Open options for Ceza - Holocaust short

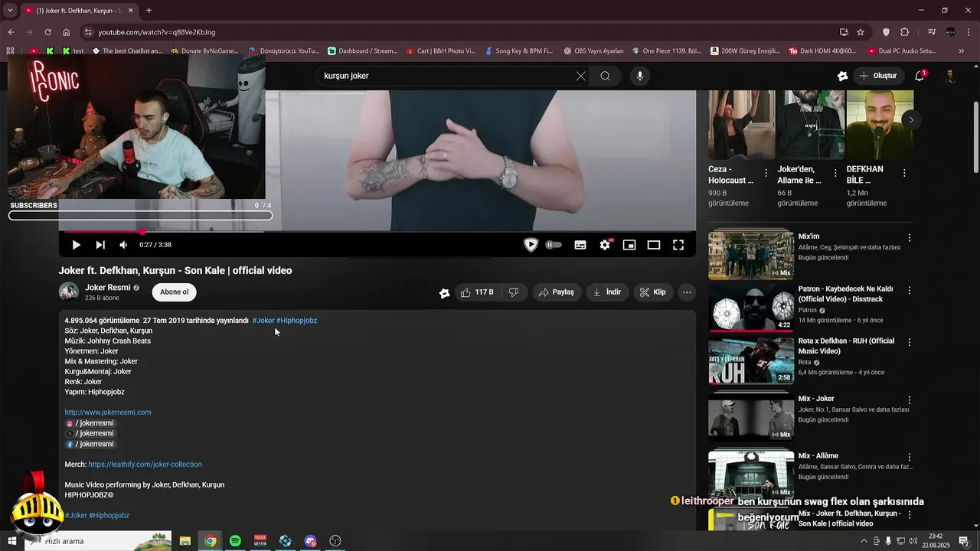point(766,174)
